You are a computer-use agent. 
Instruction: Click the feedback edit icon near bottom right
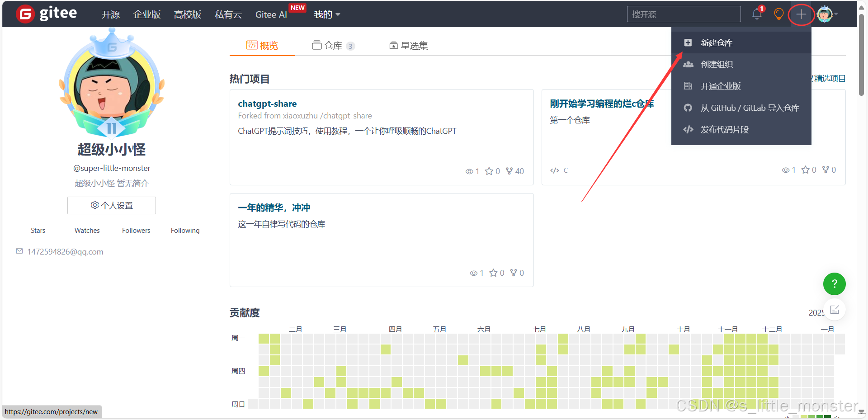pos(835,309)
